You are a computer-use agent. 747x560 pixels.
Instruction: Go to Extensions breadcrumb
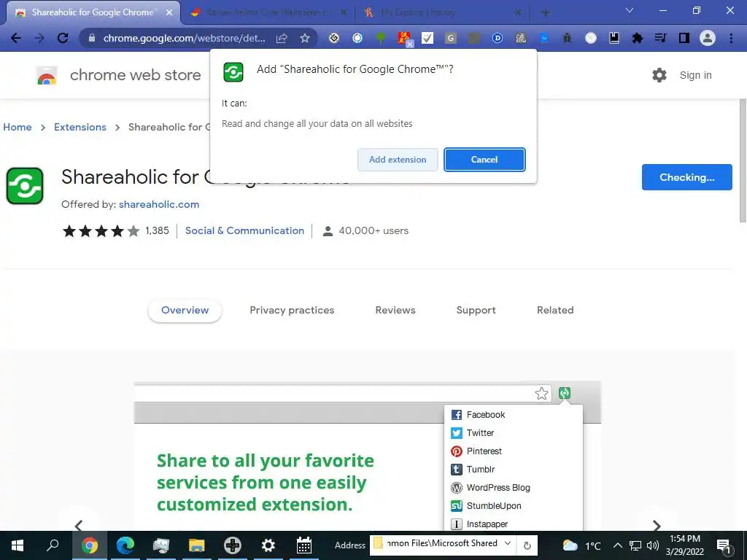coord(80,127)
